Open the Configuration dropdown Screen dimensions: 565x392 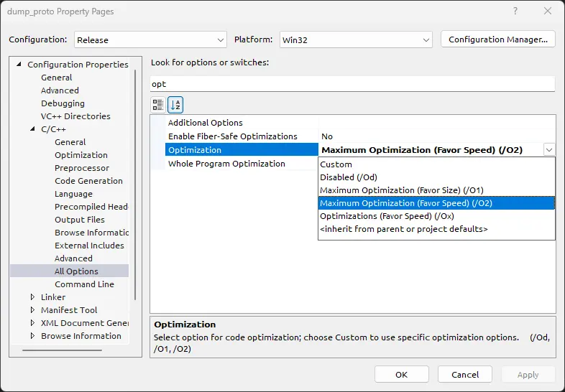pos(150,39)
